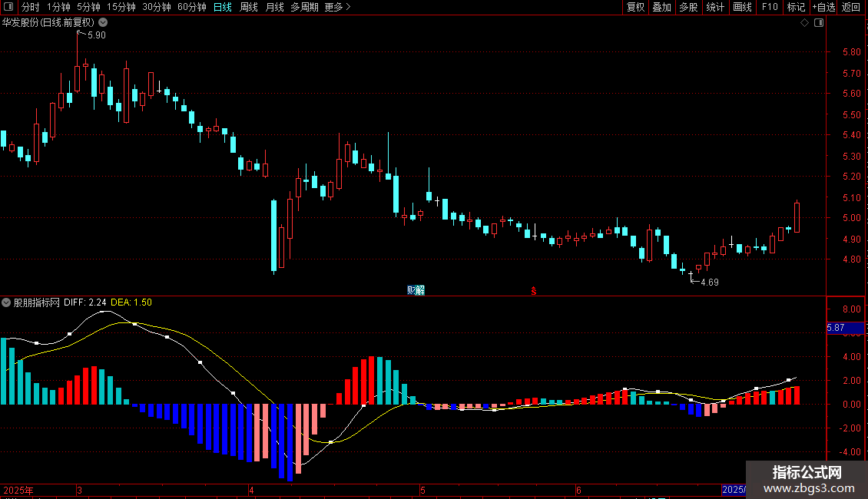Click the 5.00 price axis label
This screenshot has width=868, height=499.
pos(851,218)
